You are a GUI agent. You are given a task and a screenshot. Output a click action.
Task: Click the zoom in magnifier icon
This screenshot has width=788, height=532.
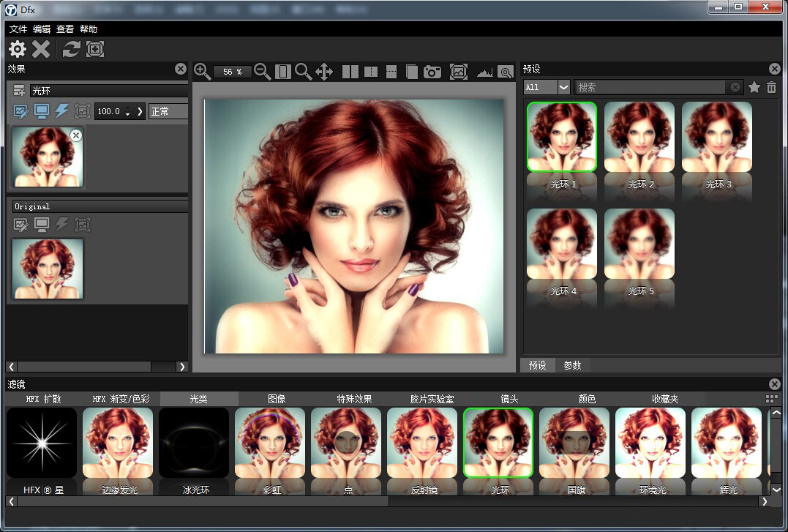203,71
